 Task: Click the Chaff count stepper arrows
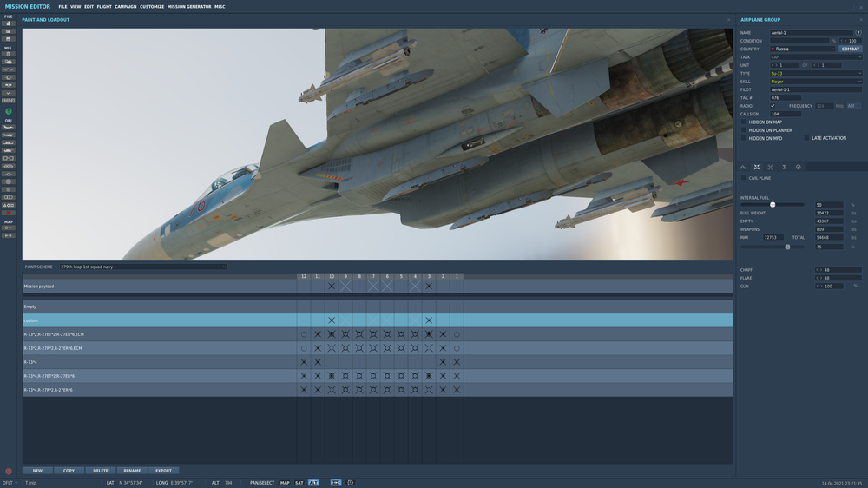(819, 270)
